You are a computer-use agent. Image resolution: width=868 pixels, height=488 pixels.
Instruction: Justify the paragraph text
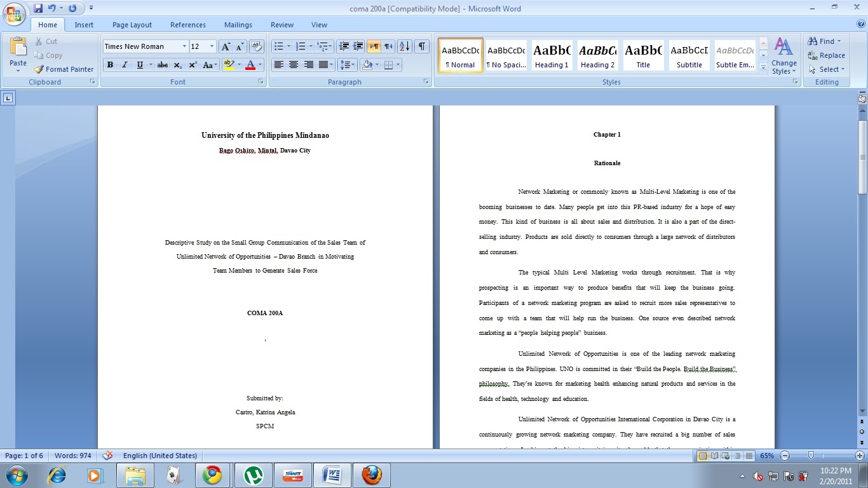pos(323,65)
